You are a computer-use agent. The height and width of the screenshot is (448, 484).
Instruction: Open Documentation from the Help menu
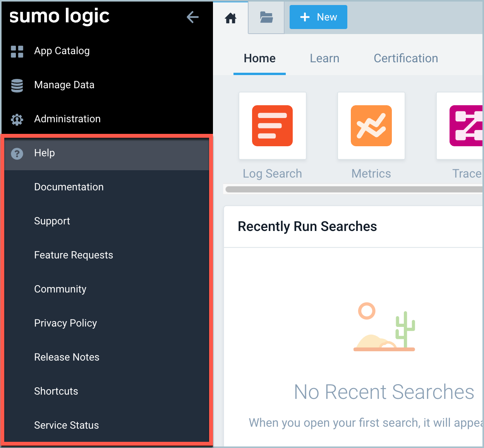pyautogui.click(x=69, y=187)
